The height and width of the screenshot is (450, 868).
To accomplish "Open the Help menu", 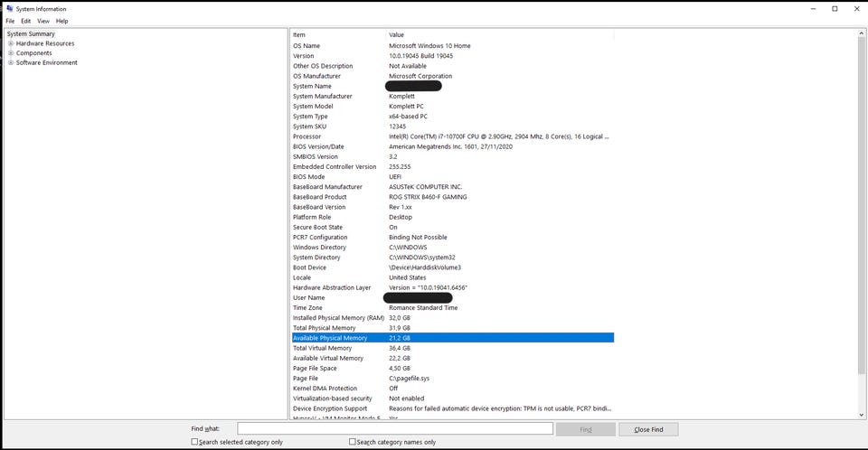I will [x=62, y=21].
